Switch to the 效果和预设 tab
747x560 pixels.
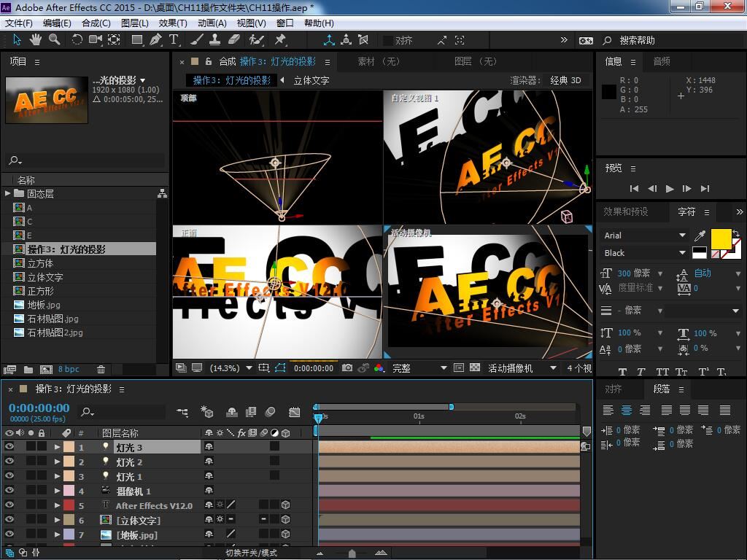625,211
